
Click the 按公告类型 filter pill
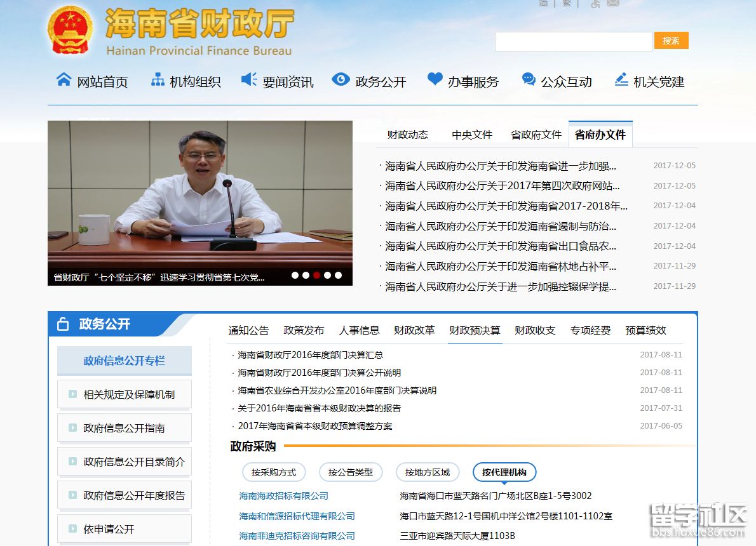tap(351, 472)
